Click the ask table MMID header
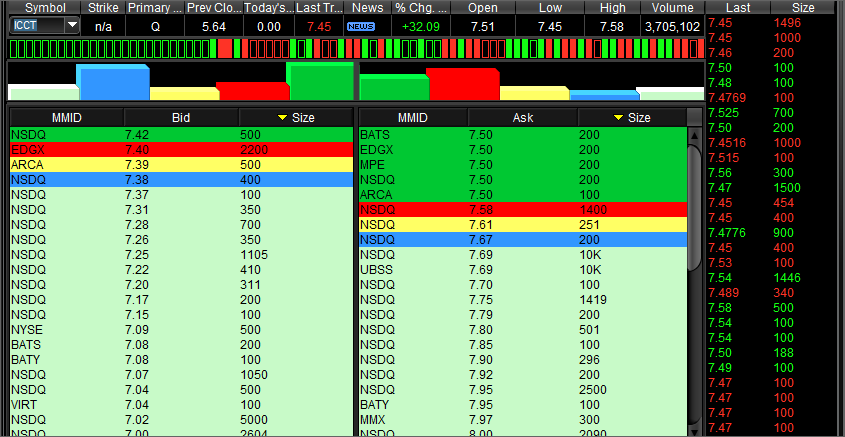 413,117
